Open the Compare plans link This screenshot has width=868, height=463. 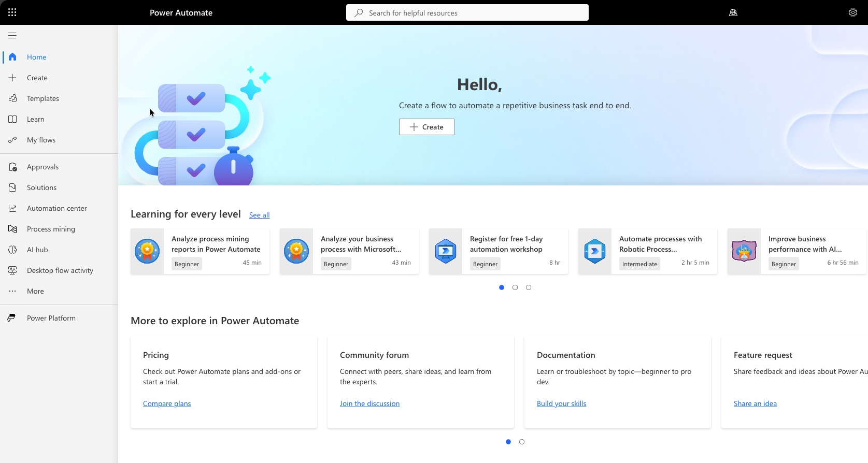click(167, 403)
